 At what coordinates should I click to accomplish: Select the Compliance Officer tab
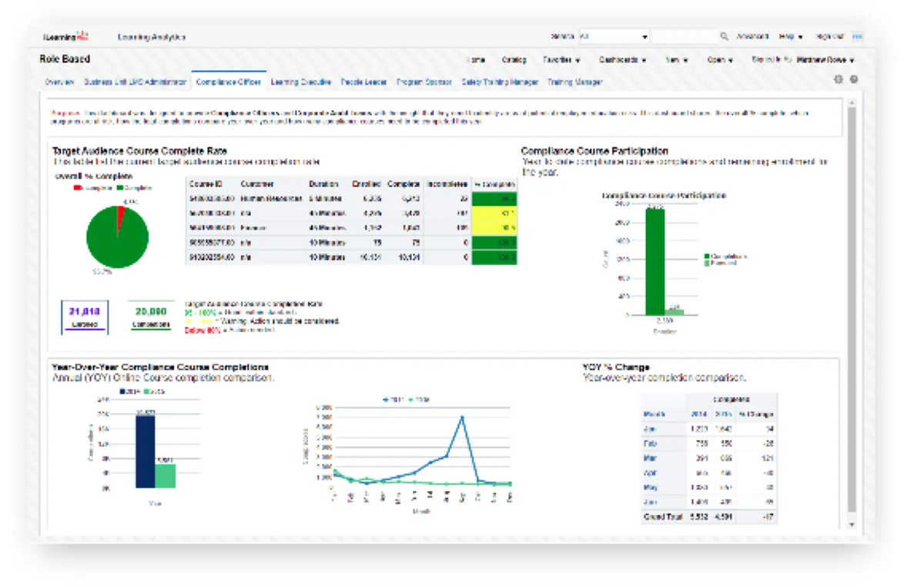click(x=228, y=81)
